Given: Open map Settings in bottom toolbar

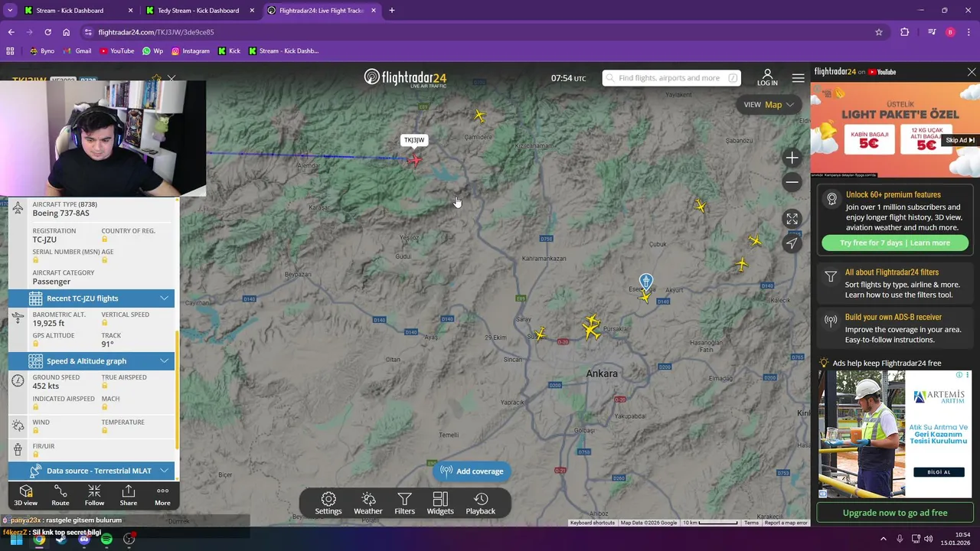Looking at the screenshot, I should click(328, 504).
